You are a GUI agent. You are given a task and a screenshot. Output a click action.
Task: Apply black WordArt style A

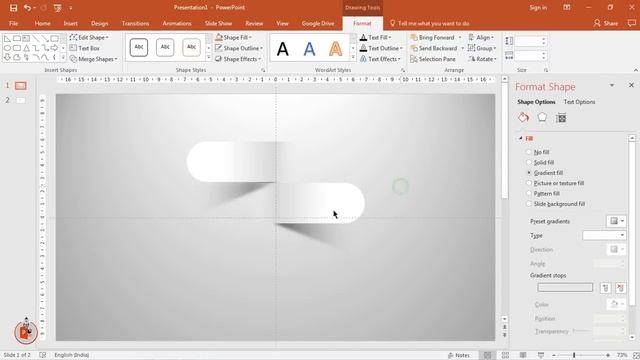(282, 49)
